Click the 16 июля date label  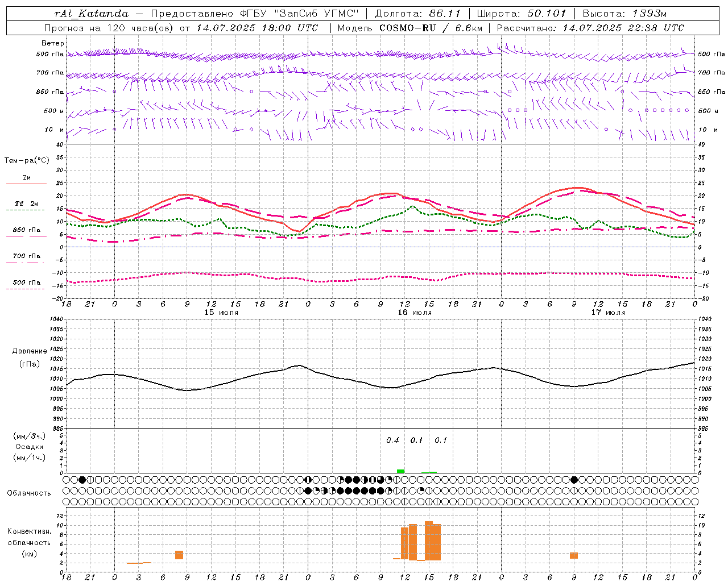[415, 313]
